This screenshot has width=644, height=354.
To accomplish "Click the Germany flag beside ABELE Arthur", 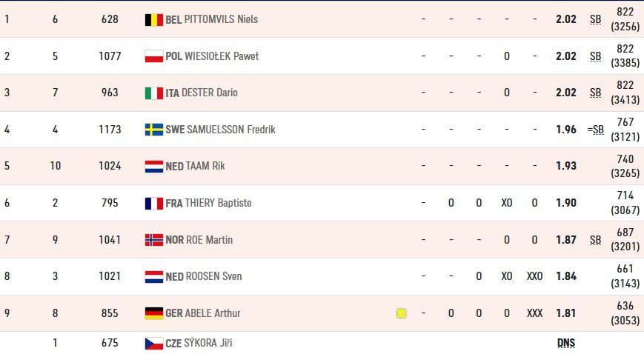I will point(154,313).
